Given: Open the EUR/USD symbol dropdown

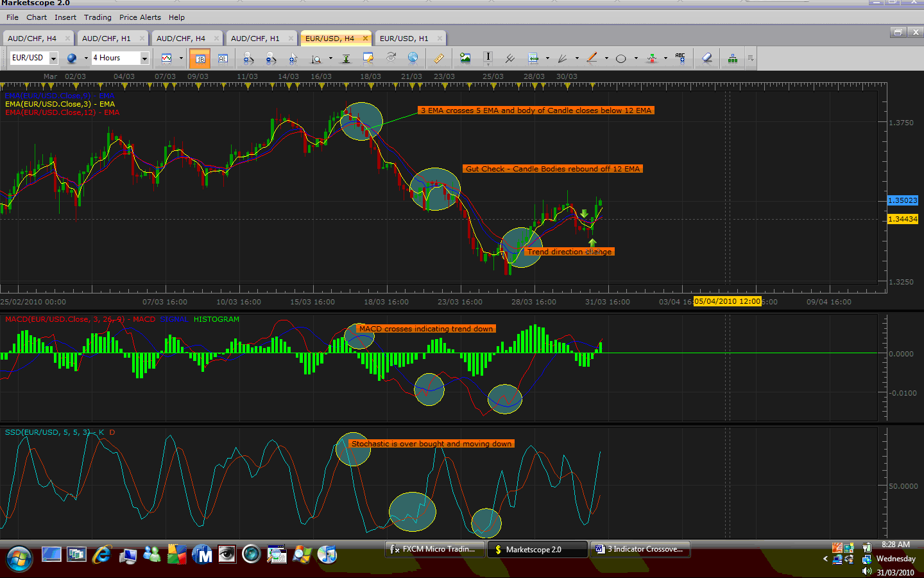Looking at the screenshot, I should [53, 58].
